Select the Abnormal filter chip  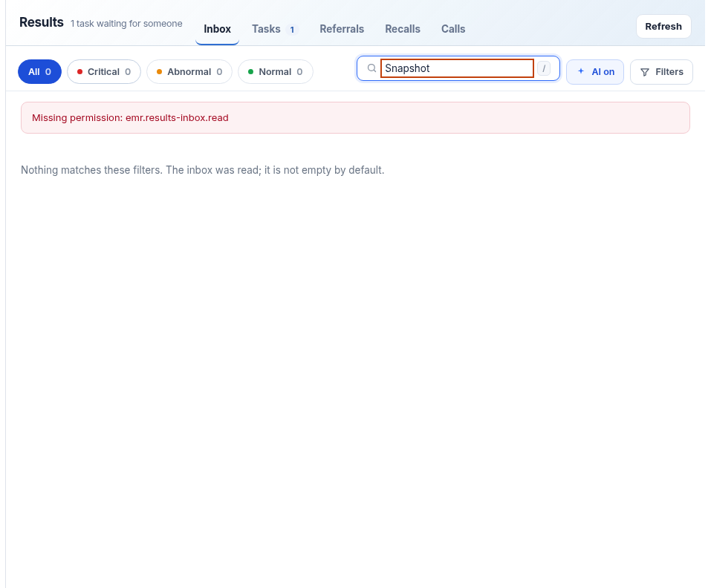(x=189, y=71)
